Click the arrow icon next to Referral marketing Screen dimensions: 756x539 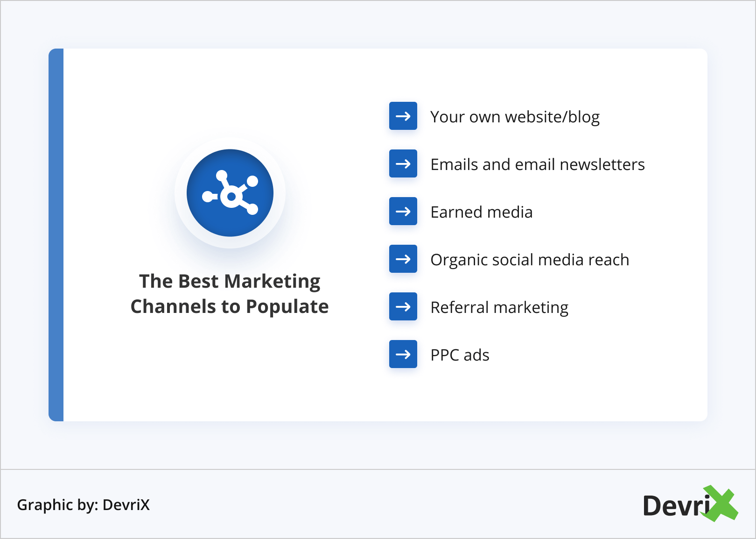(403, 306)
